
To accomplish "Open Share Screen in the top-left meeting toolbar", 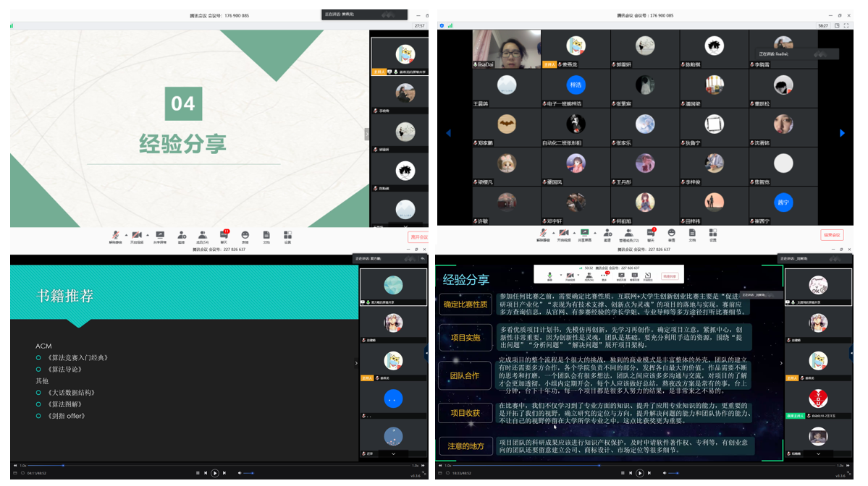I will click(x=160, y=236).
